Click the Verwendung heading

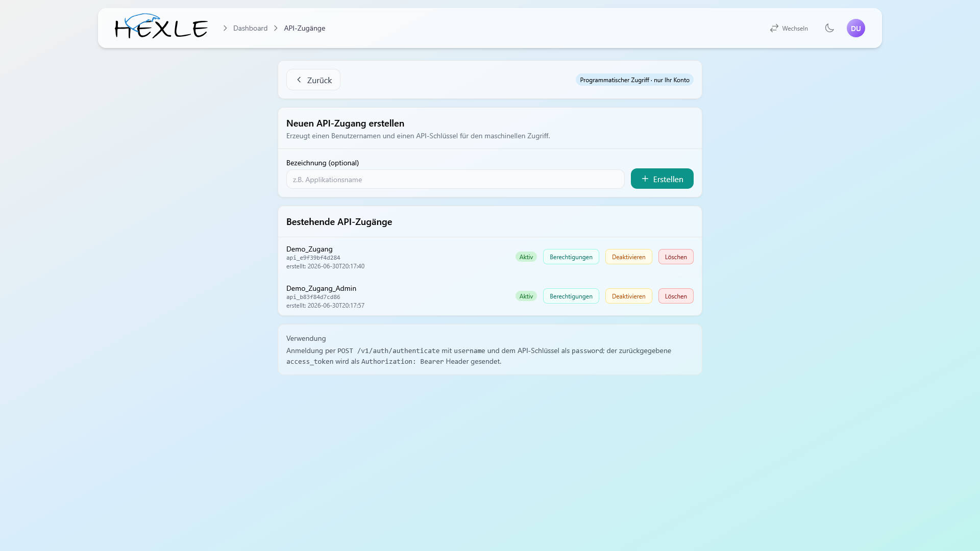click(x=306, y=338)
